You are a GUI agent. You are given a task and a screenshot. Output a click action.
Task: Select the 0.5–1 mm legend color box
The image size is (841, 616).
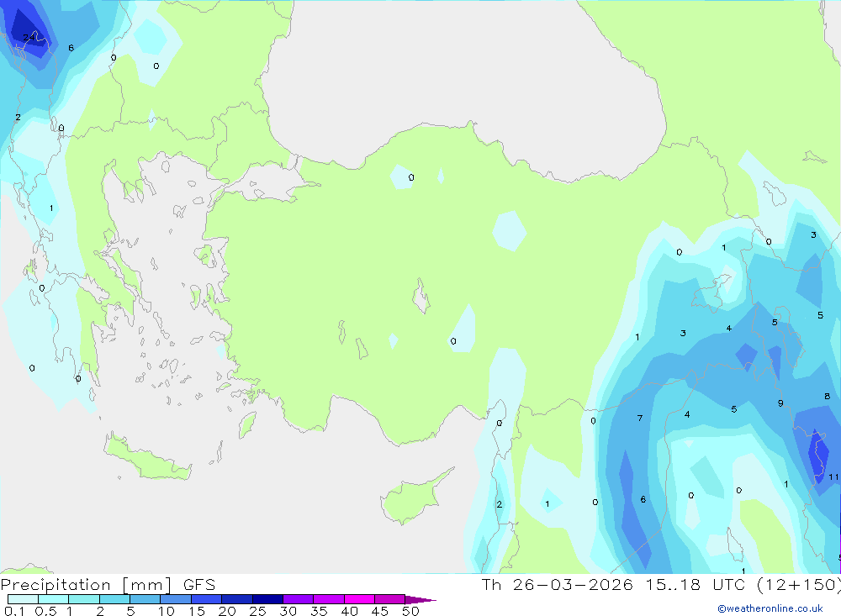(54, 599)
